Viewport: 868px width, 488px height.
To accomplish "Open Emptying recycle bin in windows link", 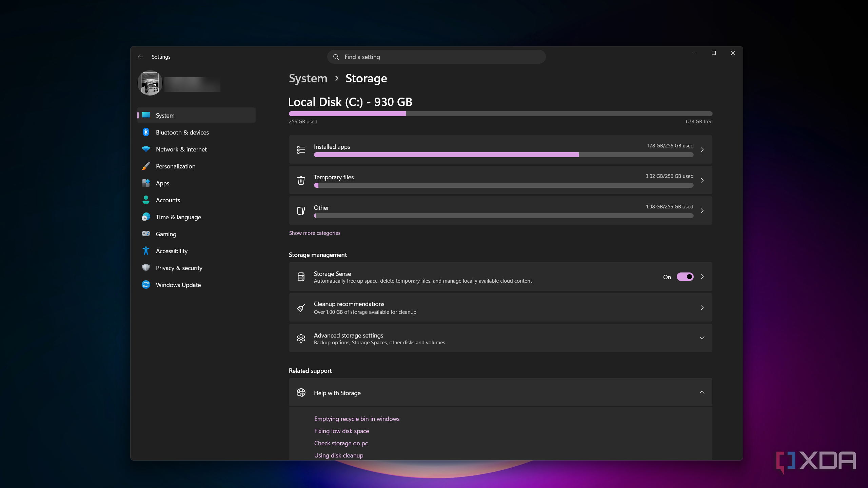I will click(357, 419).
